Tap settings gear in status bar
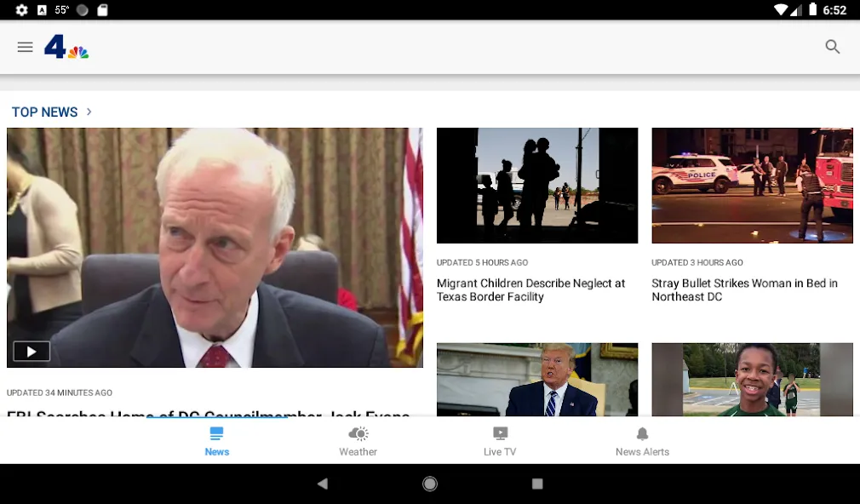860x504 pixels. (x=21, y=10)
